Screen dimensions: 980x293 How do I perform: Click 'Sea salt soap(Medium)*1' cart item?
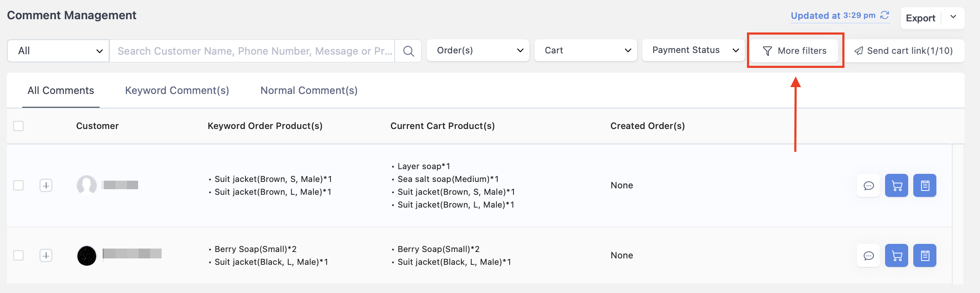point(448,179)
